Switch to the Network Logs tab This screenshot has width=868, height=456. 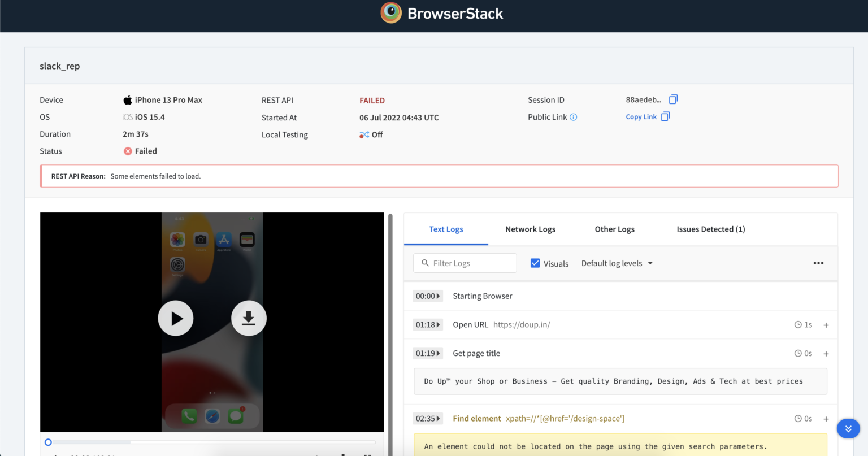pos(530,229)
